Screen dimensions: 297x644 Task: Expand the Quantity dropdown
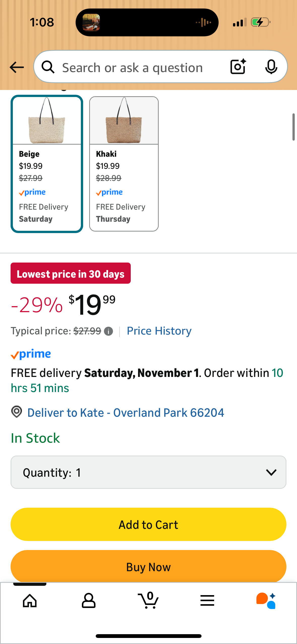click(x=148, y=472)
